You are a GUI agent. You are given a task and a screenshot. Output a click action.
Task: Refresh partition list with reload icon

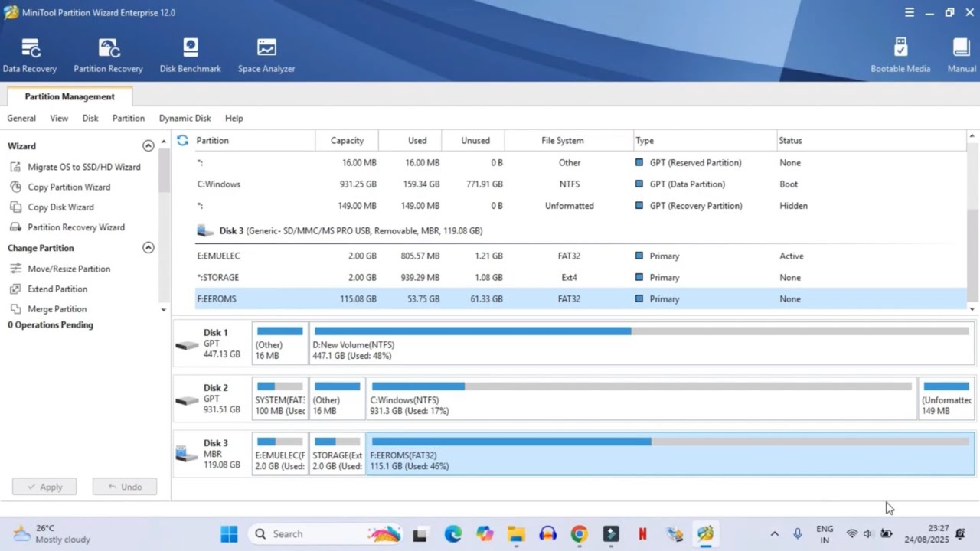point(182,140)
